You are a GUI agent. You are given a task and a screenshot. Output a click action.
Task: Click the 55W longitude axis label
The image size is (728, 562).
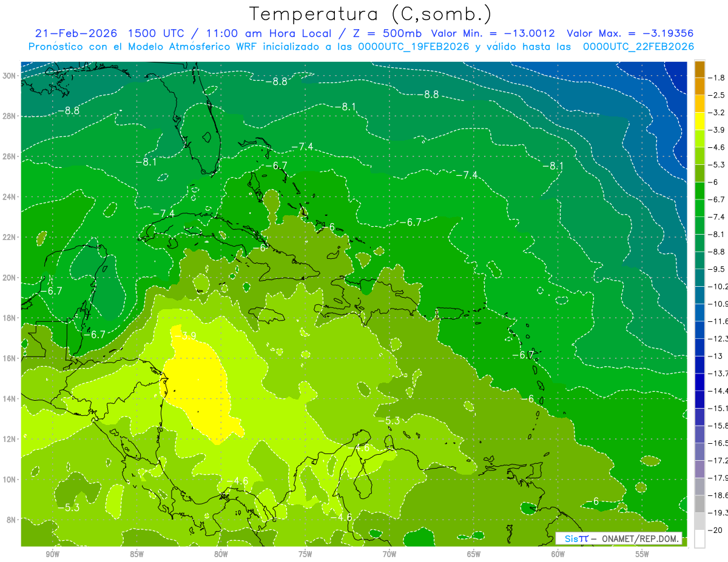point(642,555)
